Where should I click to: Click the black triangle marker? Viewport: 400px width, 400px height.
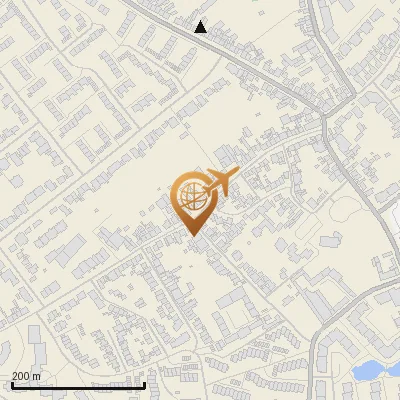point(200,27)
